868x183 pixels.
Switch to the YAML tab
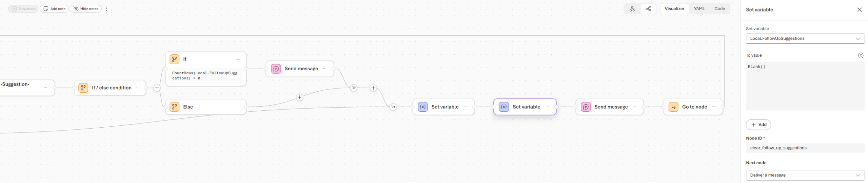tap(699, 9)
